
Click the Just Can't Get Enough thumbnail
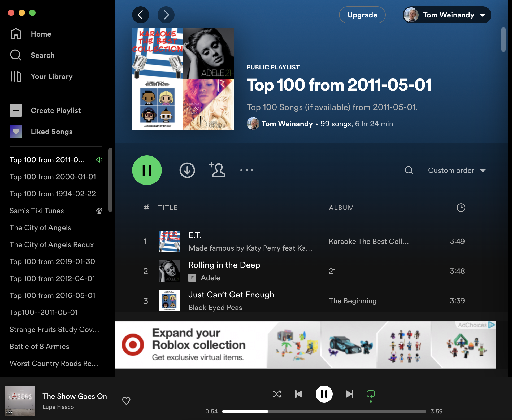169,301
